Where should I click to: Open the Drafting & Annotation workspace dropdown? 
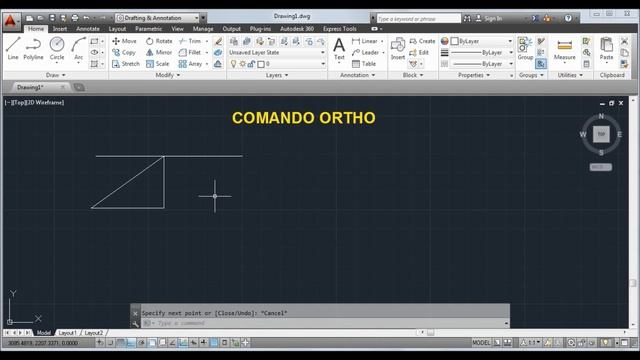click(157, 18)
